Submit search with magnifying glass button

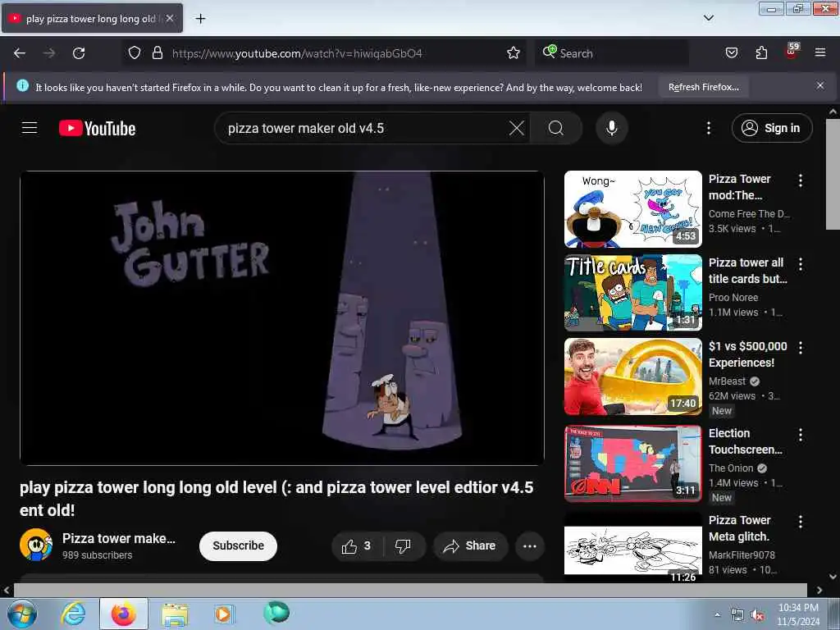click(556, 128)
